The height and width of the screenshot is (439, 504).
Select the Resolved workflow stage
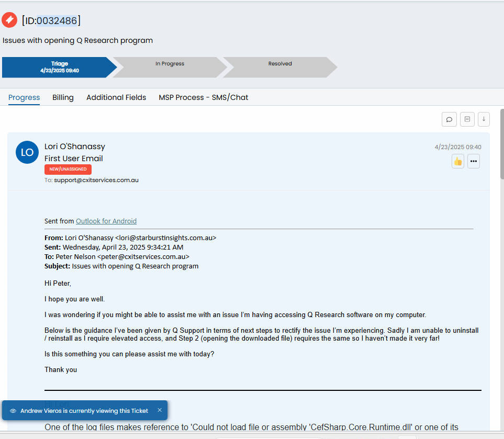point(280,67)
